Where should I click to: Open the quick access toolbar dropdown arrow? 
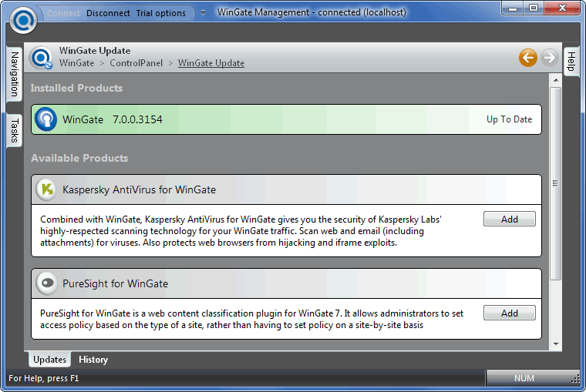click(x=203, y=13)
